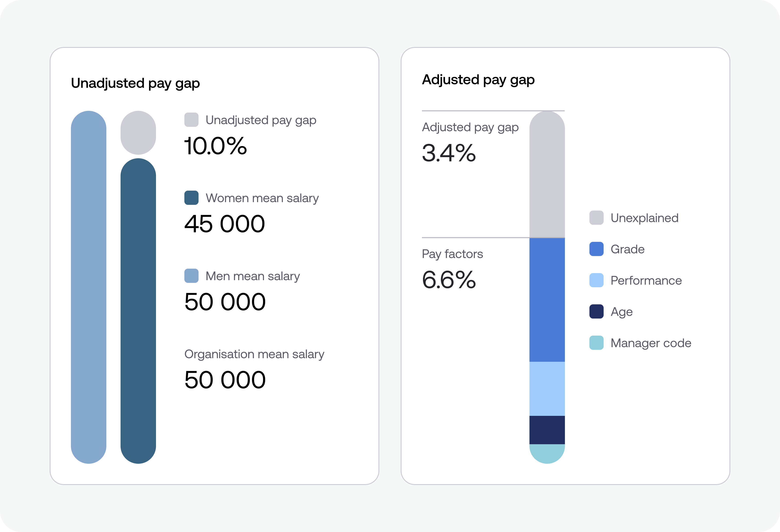Click the Manager code legend swatch

tap(596, 343)
